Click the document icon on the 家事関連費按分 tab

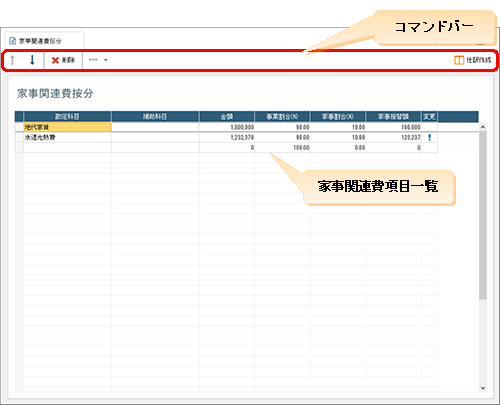pos(13,41)
